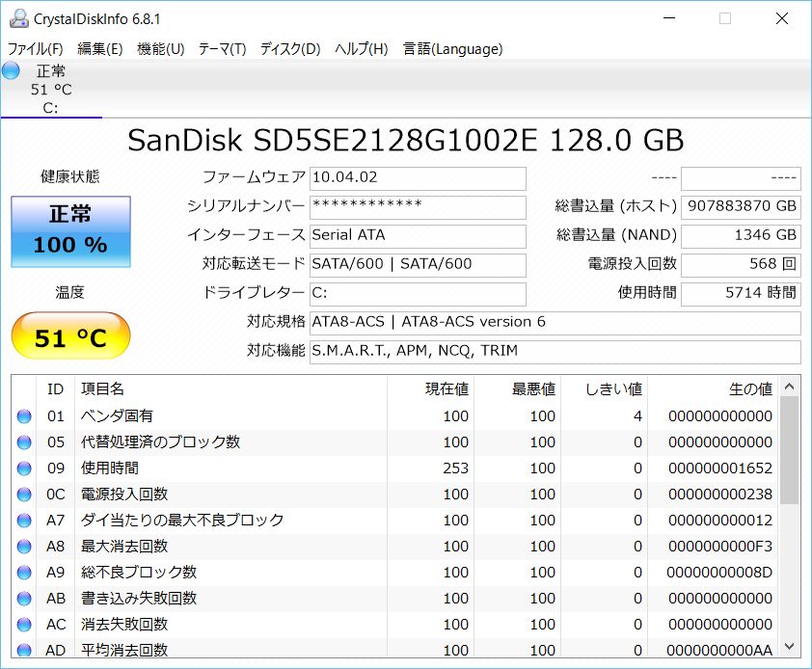
Task: Open the ファイル(F) menu
Action: 36,49
